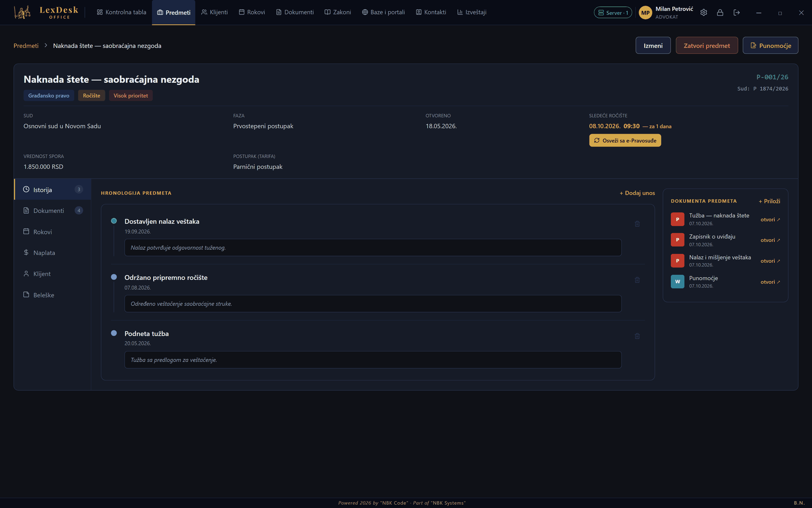Switch to the Naplata side tab
This screenshot has height=508, width=812.
(x=53, y=253)
